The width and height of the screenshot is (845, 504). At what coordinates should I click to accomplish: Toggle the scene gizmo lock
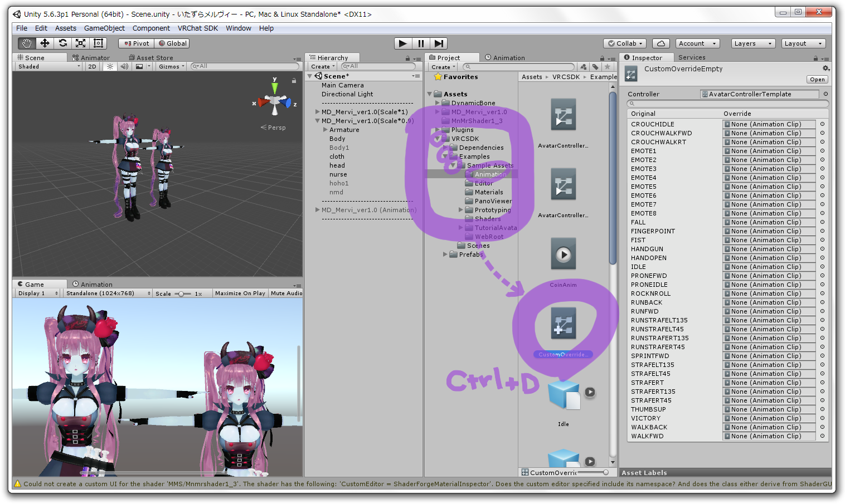(x=294, y=81)
